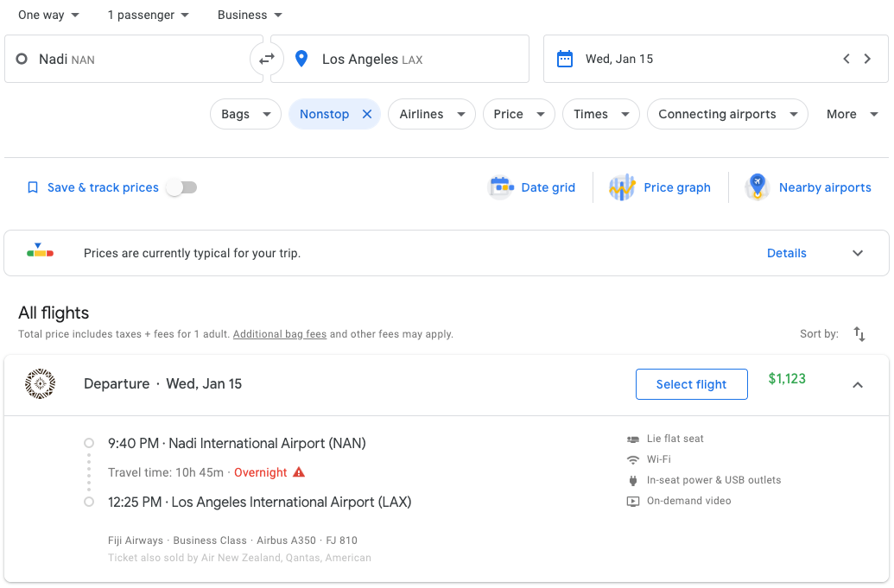Click the calendar icon in date field

565,59
